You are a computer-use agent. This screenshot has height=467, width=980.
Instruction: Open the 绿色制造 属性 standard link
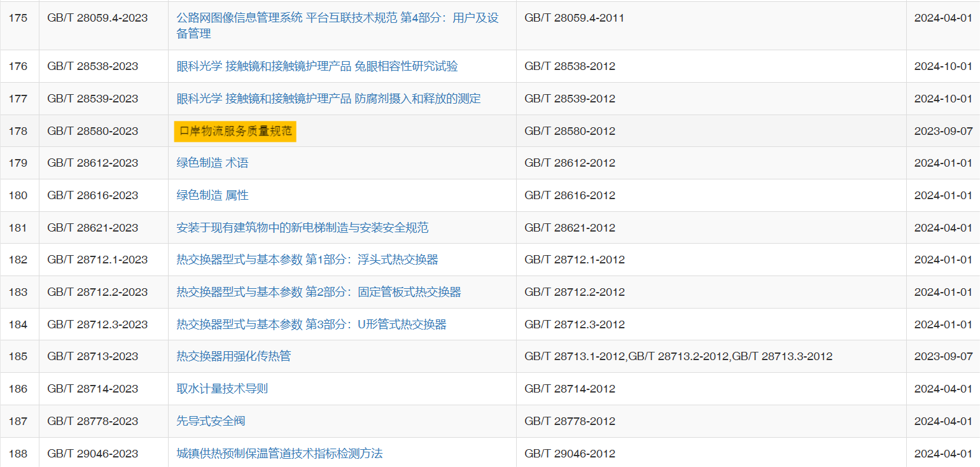(x=212, y=195)
